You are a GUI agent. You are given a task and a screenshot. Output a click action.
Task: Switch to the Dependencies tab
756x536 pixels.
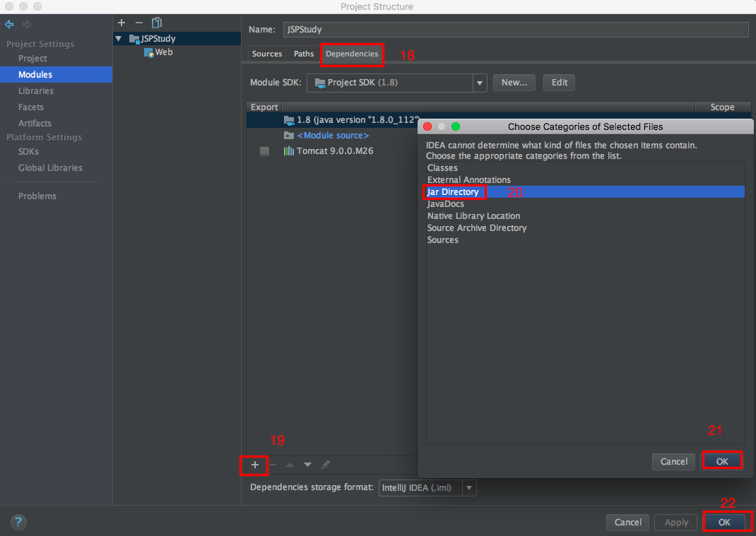[352, 54]
